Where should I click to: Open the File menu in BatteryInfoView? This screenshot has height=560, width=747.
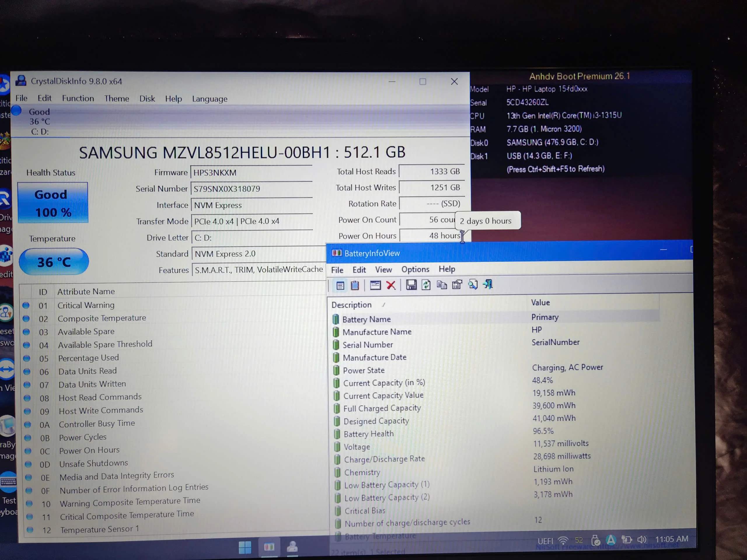(x=337, y=270)
